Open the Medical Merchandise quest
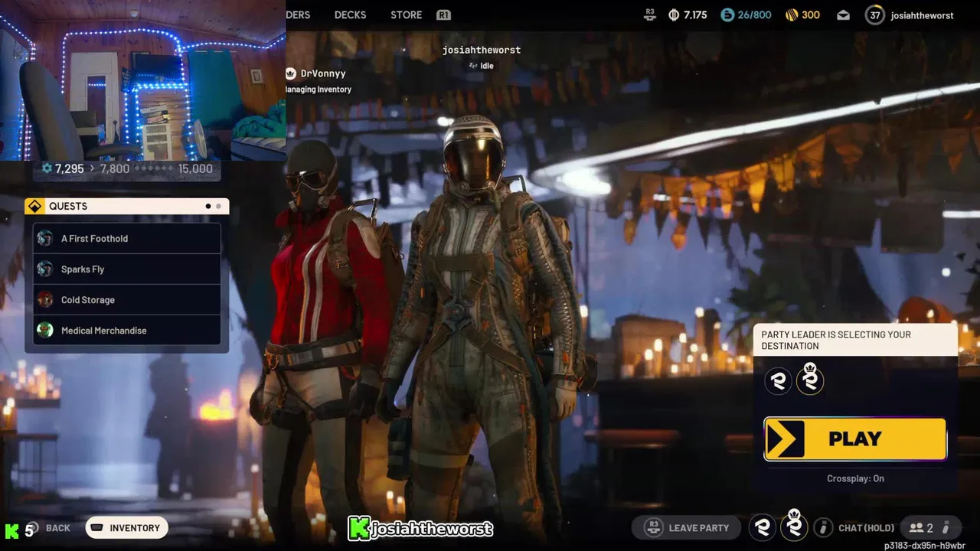This screenshot has height=551, width=980. (x=127, y=330)
